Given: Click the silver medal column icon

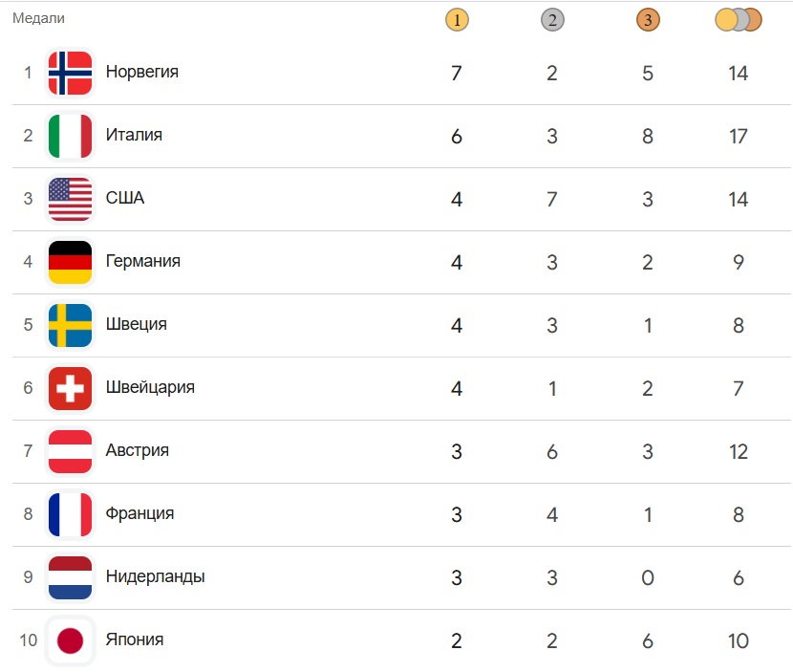Looking at the screenshot, I should click(x=552, y=19).
